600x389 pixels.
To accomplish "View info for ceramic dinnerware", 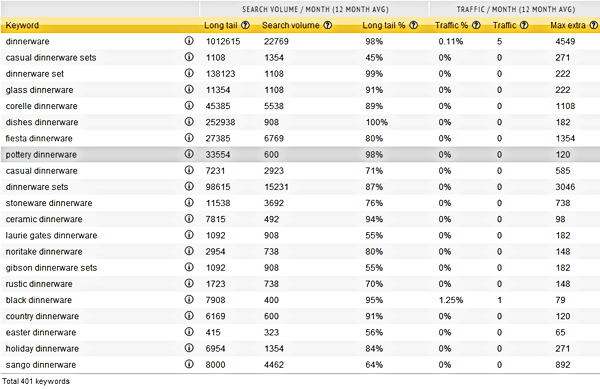I will coord(189,218).
